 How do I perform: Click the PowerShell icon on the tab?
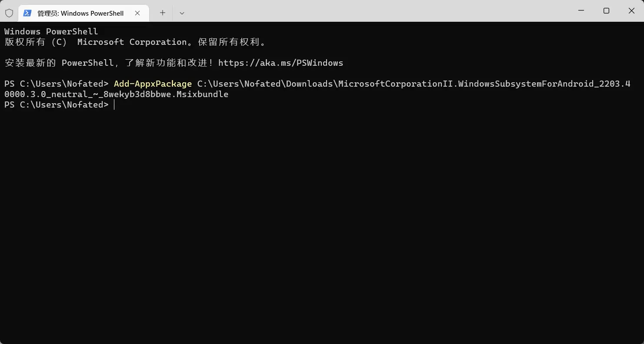[27, 13]
